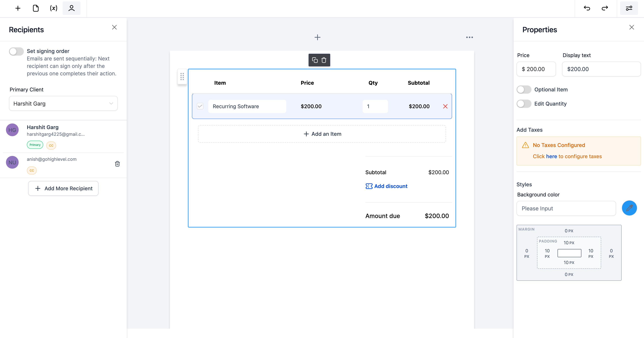
Task: Click 'here' to configure taxes
Action: pos(551,156)
